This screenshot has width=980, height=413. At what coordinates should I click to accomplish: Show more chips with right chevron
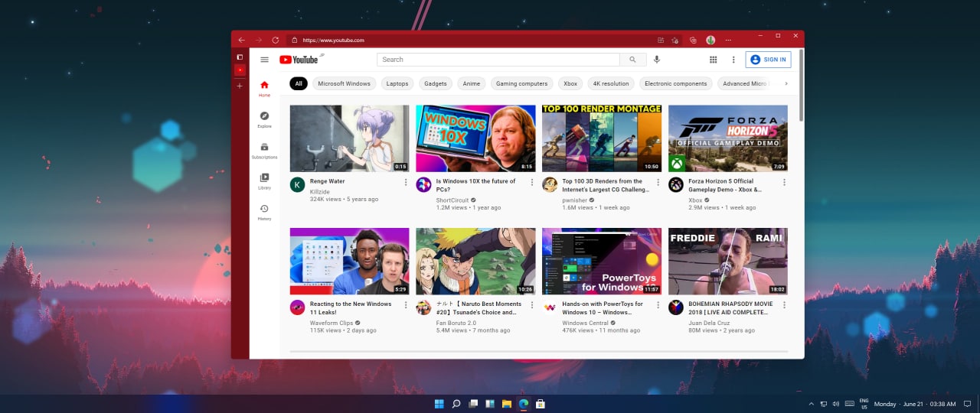[x=786, y=83]
